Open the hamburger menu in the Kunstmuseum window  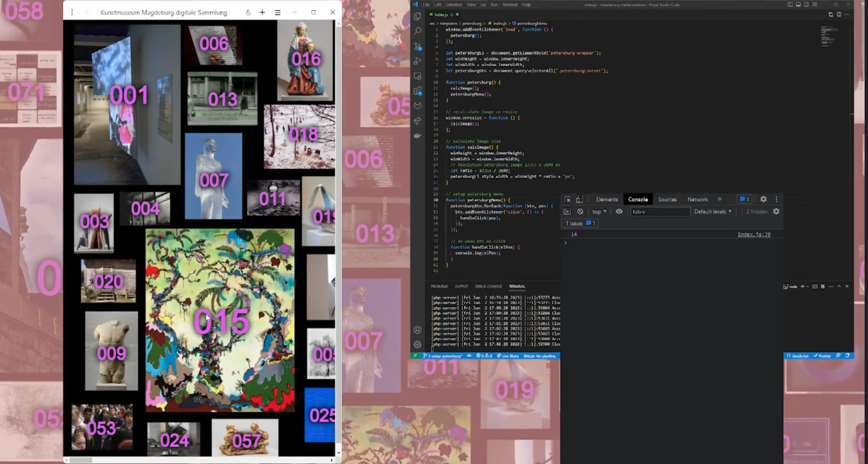tap(278, 12)
